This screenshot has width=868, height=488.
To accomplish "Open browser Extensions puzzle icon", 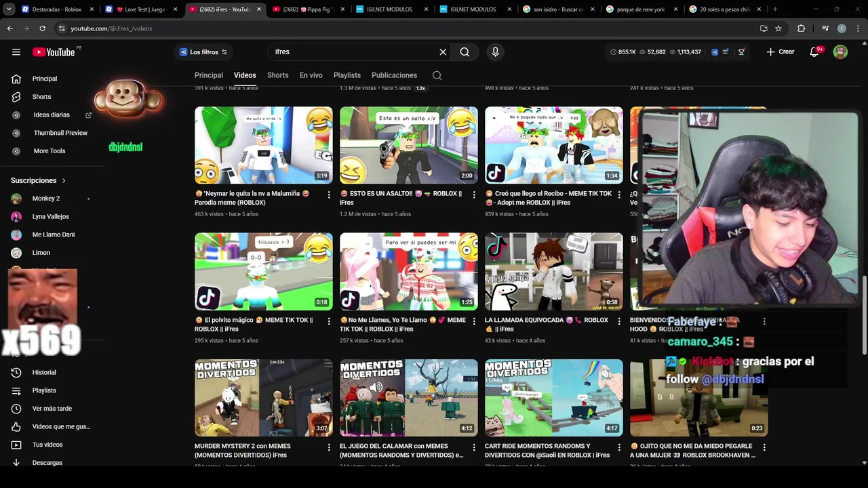I will [802, 28].
